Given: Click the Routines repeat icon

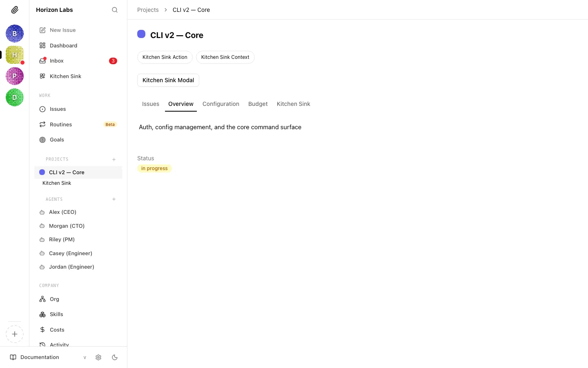Looking at the screenshot, I should (42, 124).
